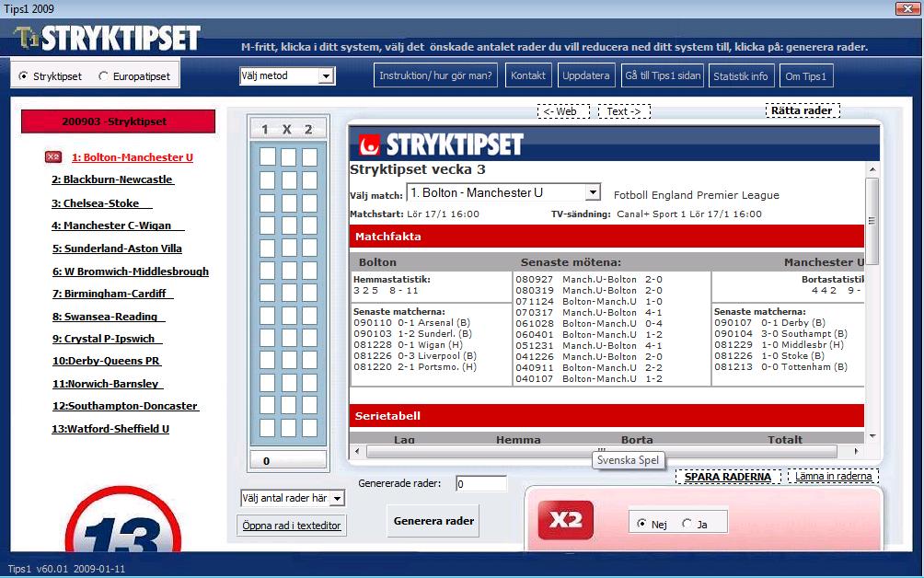The image size is (924, 578).
Task: Click the Svenska Spel logo in Stryktipset banner
Action: [x=369, y=144]
